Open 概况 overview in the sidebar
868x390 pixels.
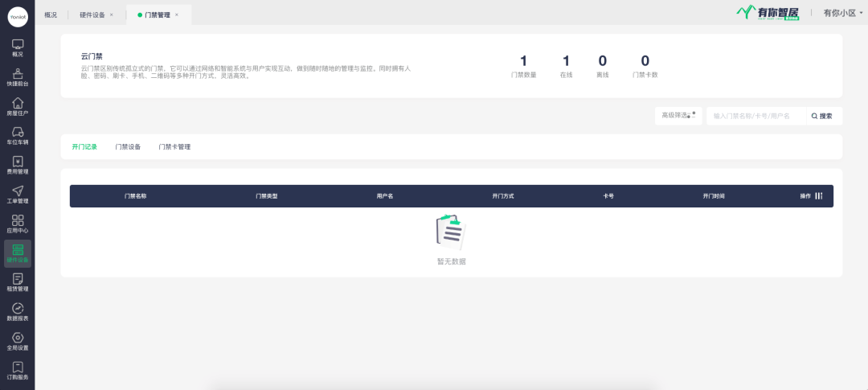pyautogui.click(x=17, y=47)
